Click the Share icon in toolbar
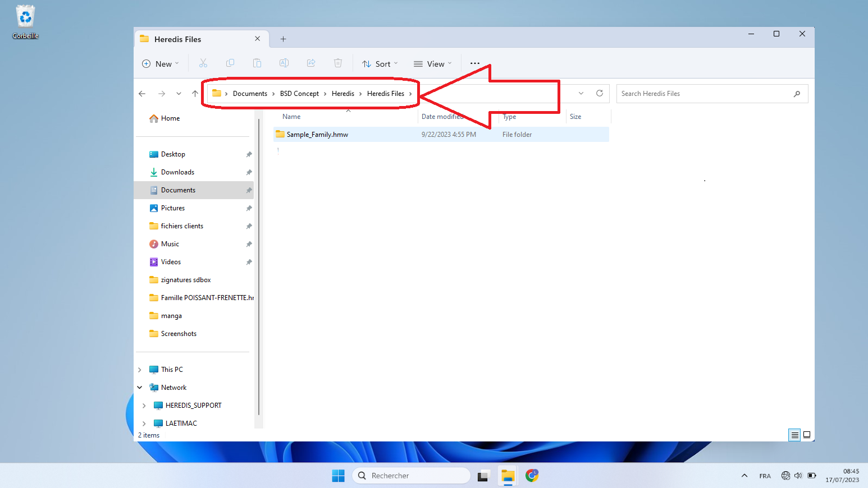Screen dimensions: 868x488 pyautogui.click(x=311, y=63)
